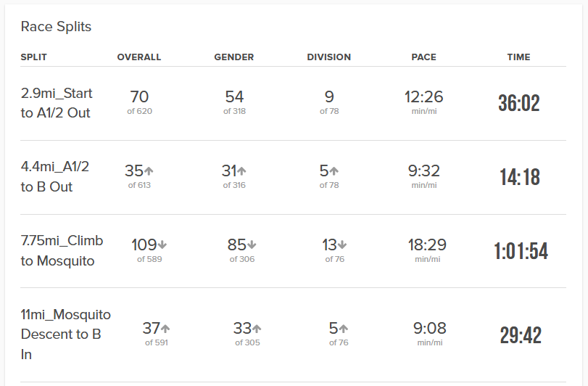Click the up arrow beside gender rank 31

pyautogui.click(x=242, y=171)
